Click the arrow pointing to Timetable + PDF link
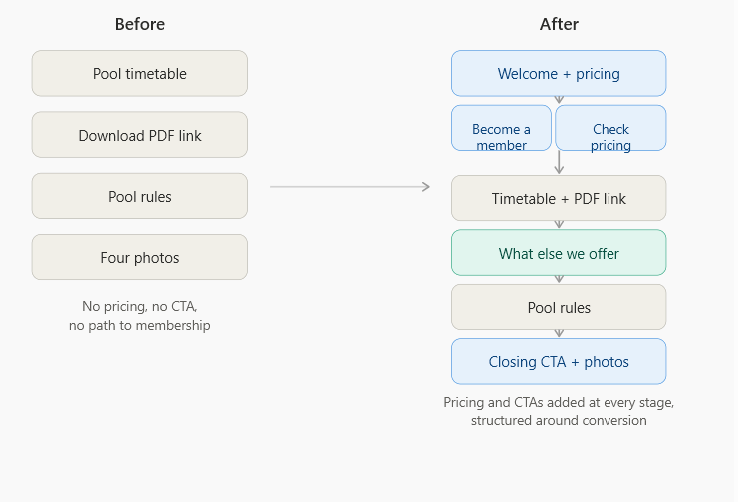This screenshot has width=738, height=502. (x=559, y=162)
